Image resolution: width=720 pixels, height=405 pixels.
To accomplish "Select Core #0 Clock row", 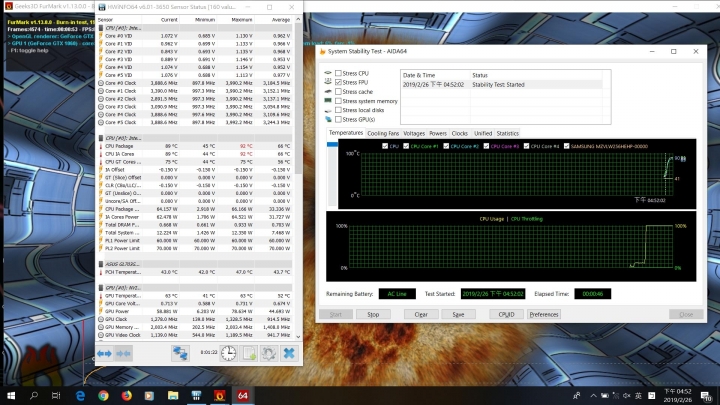I will point(194,83).
